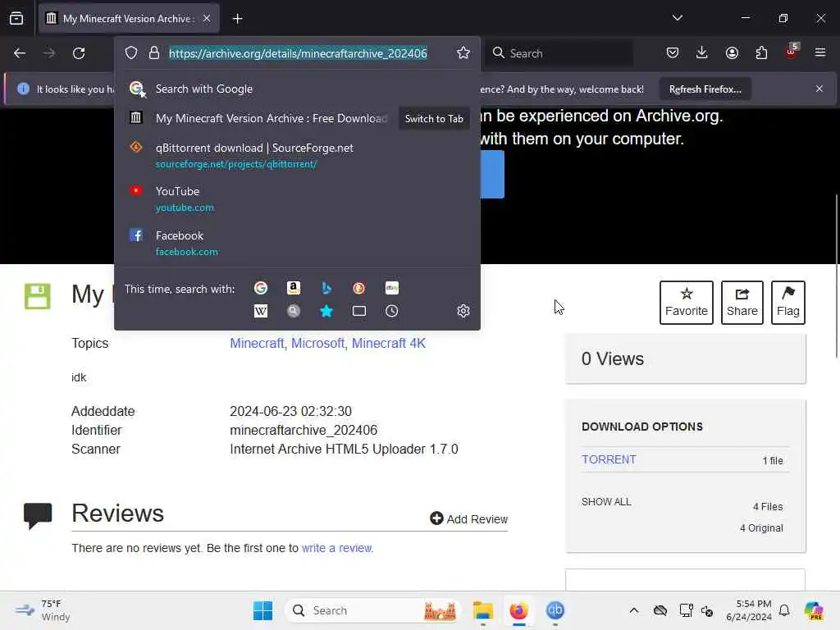Open the notifications bell
840x630 pixels.
click(784, 610)
